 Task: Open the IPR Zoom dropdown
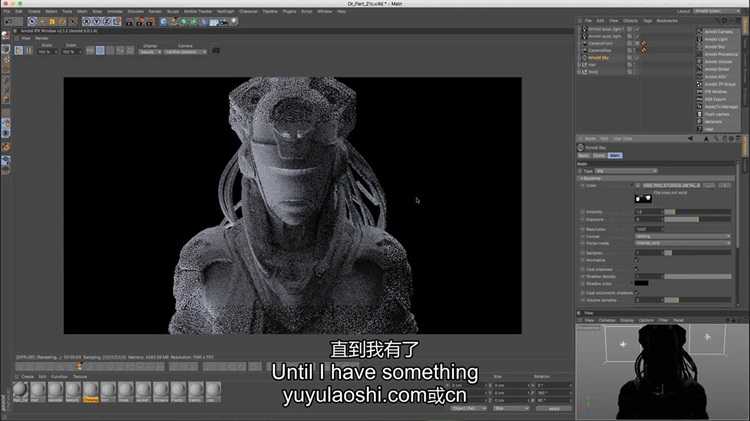71,52
